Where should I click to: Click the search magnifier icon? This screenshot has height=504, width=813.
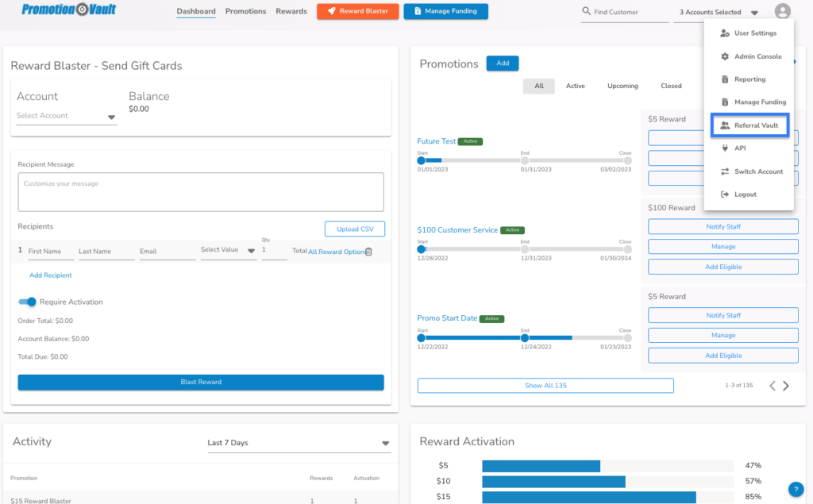click(x=586, y=11)
